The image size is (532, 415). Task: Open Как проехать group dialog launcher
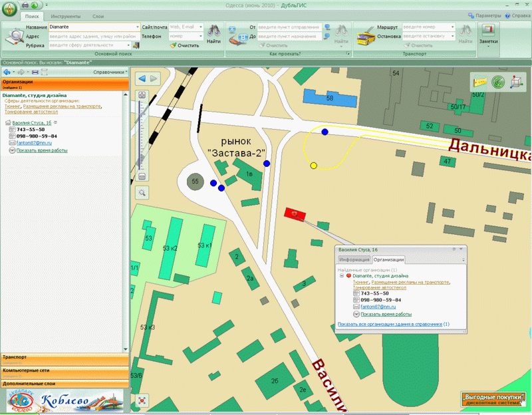coord(348,54)
